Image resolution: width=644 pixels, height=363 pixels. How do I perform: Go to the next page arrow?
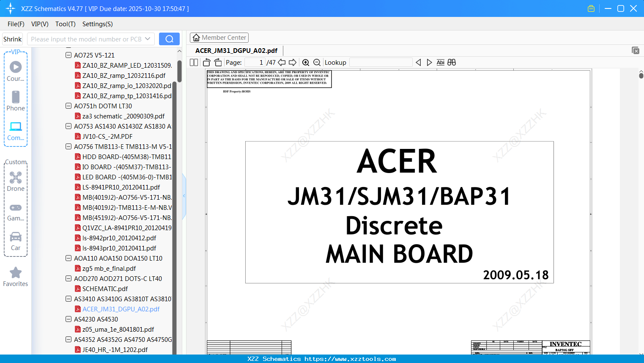pyautogui.click(x=293, y=62)
